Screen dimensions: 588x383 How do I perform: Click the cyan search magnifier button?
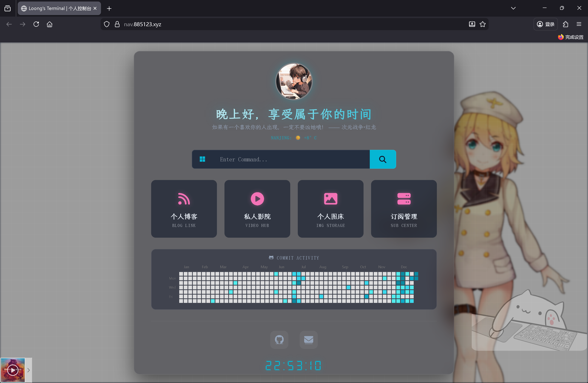pyautogui.click(x=383, y=159)
